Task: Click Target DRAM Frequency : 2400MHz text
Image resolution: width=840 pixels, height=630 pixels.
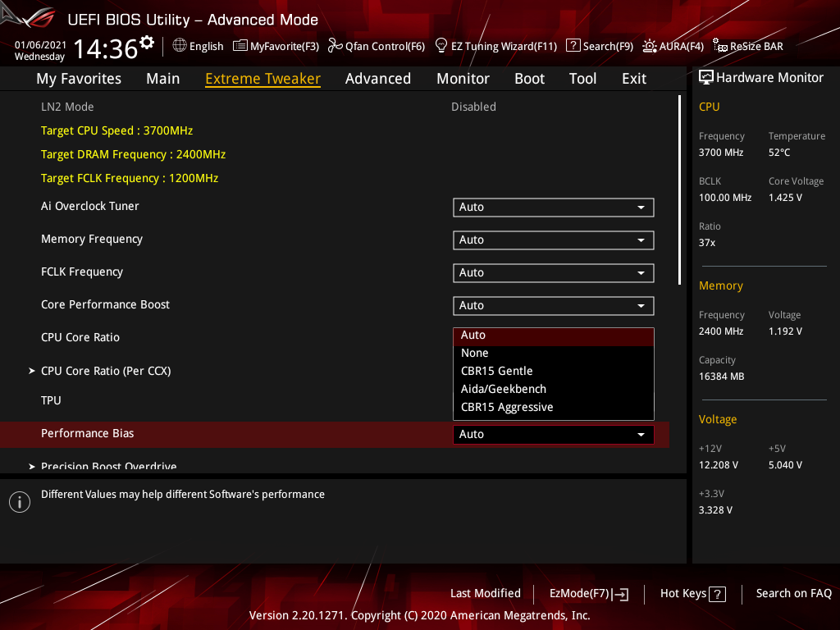Action: tap(134, 154)
